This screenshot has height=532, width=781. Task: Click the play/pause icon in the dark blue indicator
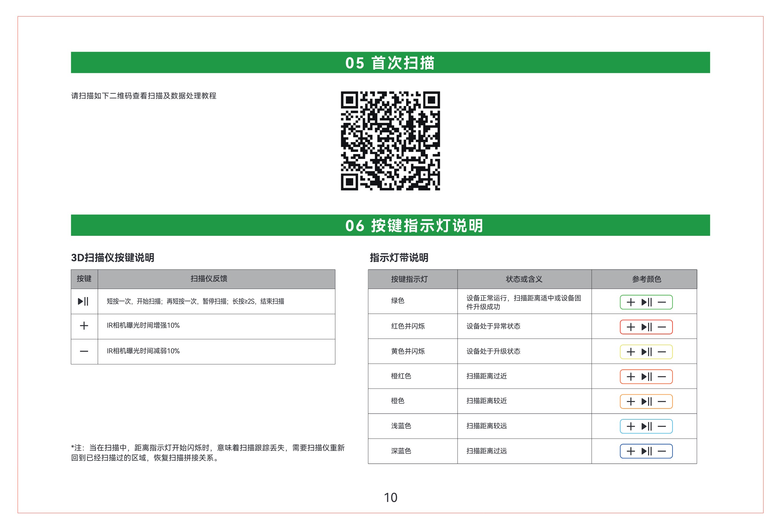[x=647, y=451]
